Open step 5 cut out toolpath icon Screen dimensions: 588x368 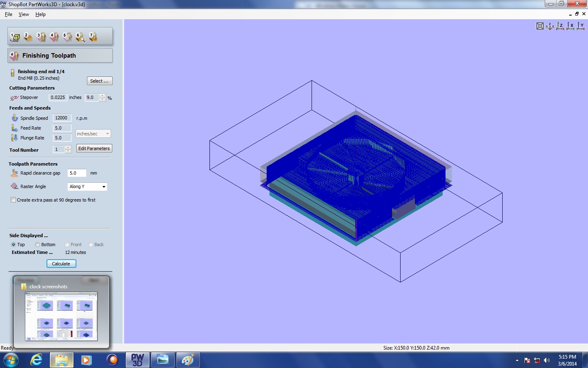click(x=67, y=37)
